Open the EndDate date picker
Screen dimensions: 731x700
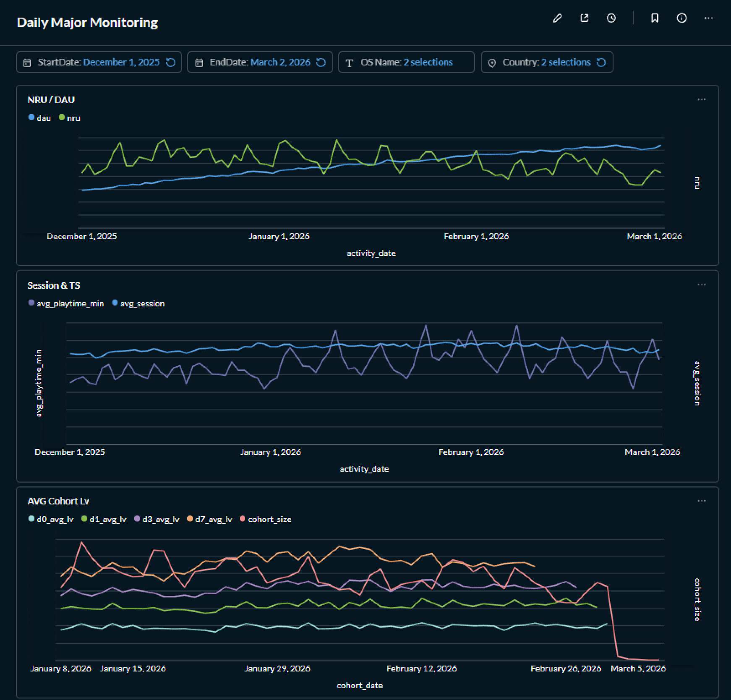point(254,63)
